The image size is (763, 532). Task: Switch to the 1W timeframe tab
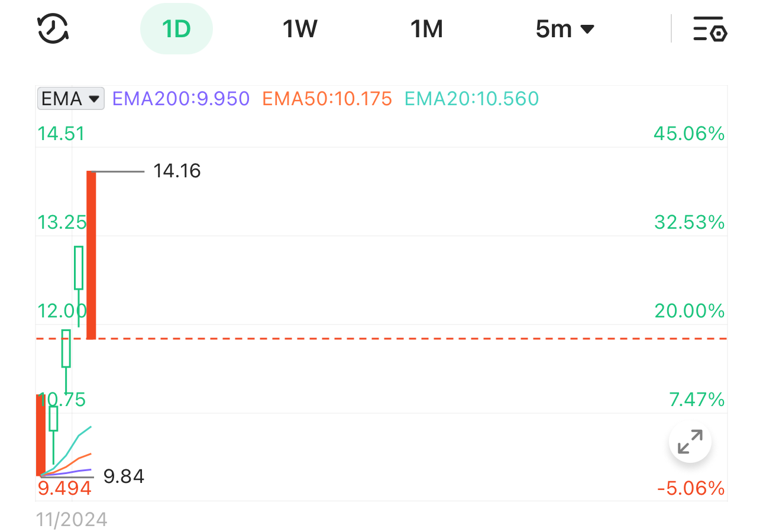tap(300, 28)
